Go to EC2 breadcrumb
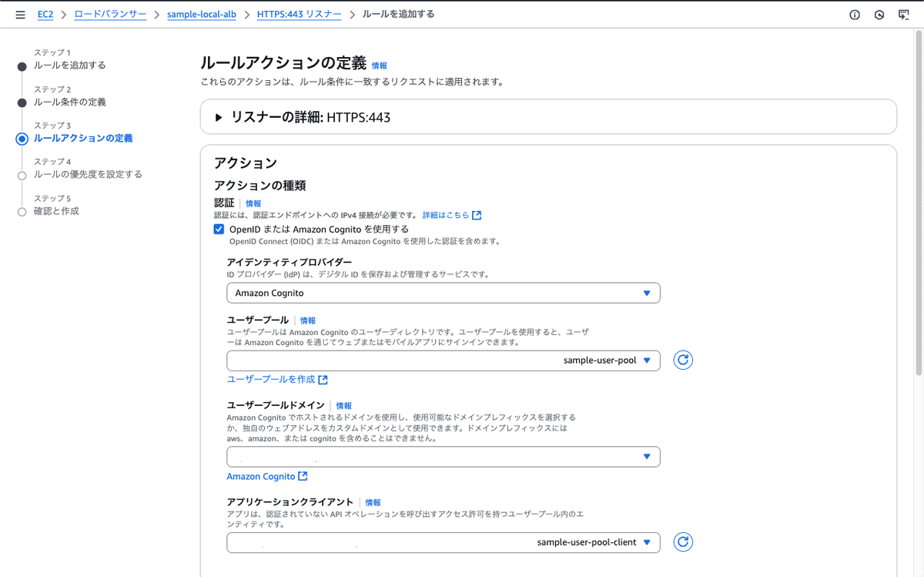Viewport: 924px width, 577px height. tap(45, 15)
